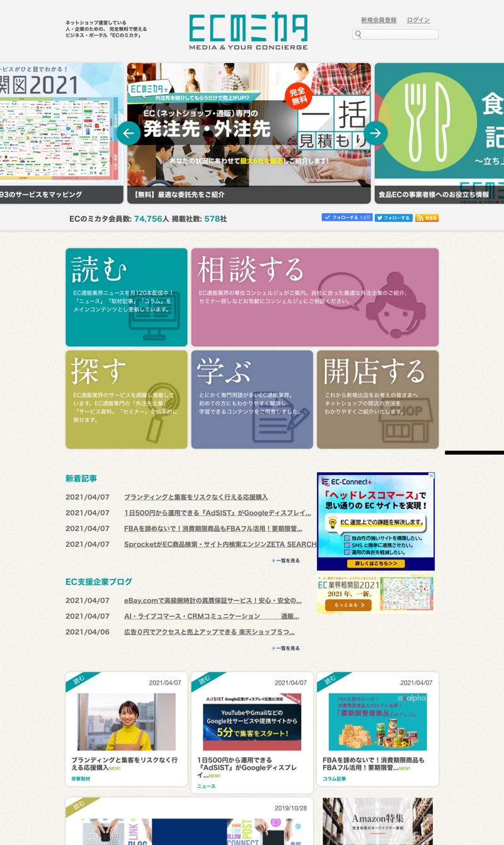Open card title ブランディングと集客をリスクなく行える応援購入

click(x=125, y=764)
